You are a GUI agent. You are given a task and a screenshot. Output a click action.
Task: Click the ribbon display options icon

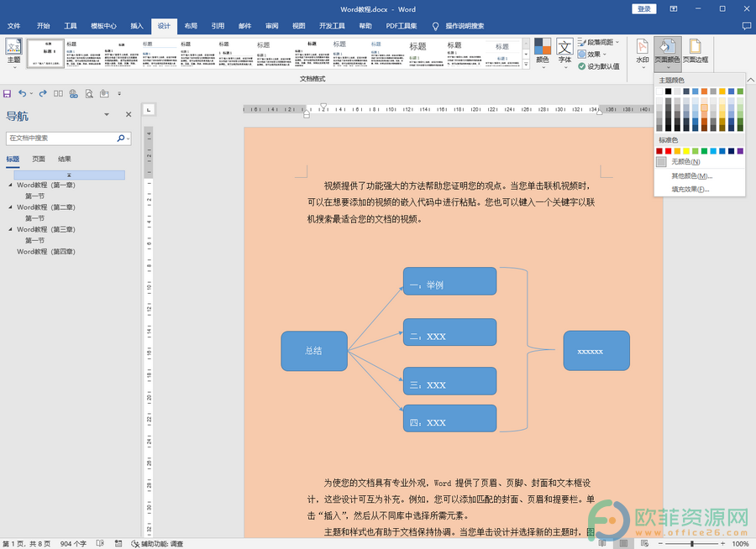pos(674,8)
